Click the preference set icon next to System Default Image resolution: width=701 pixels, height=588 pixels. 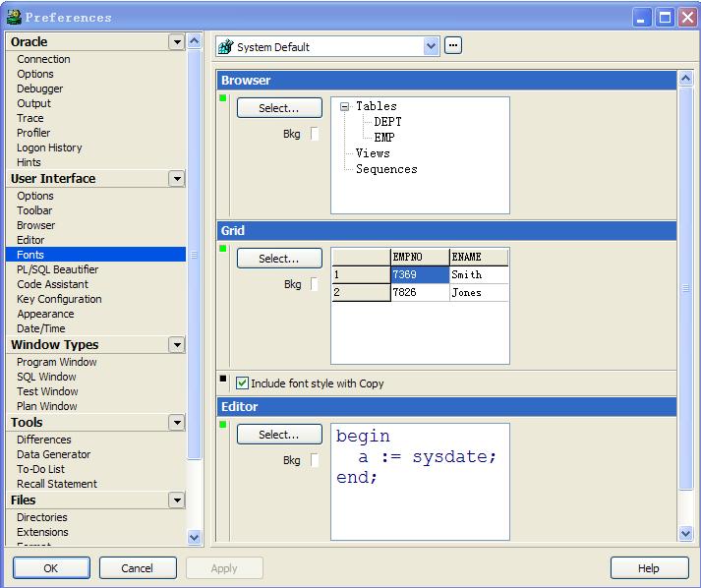tap(225, 46)
